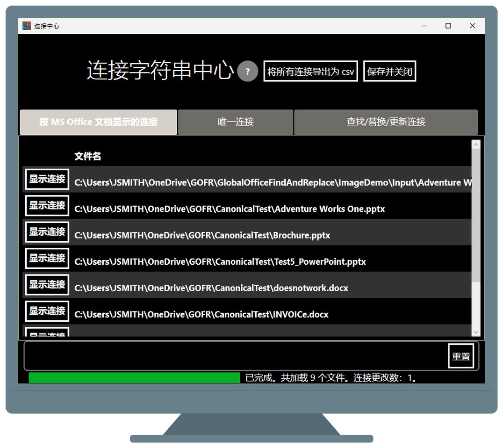Click the 连接中心 app icon in title bar
Screen dimensions: 503x448
coord(26,26)
